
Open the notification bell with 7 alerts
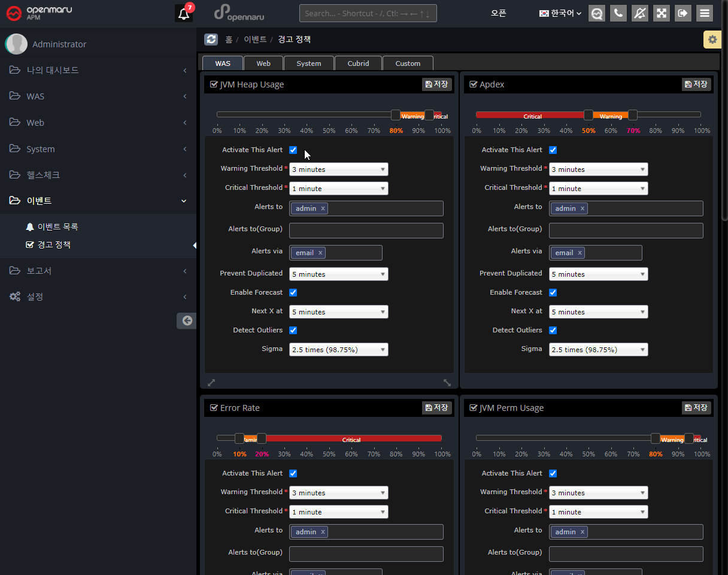(184, 13)
